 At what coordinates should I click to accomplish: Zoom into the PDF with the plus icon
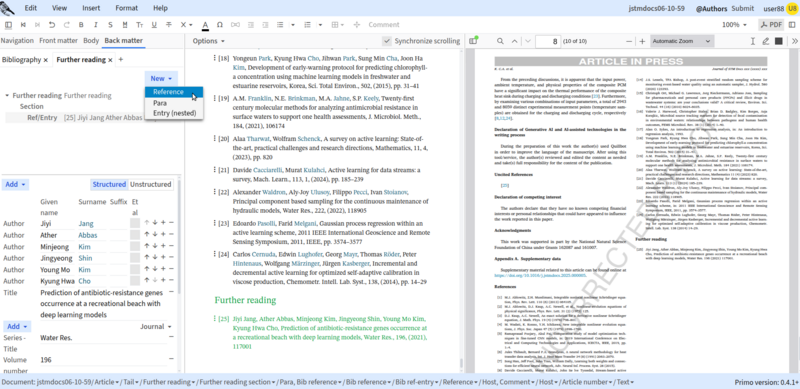642,41
